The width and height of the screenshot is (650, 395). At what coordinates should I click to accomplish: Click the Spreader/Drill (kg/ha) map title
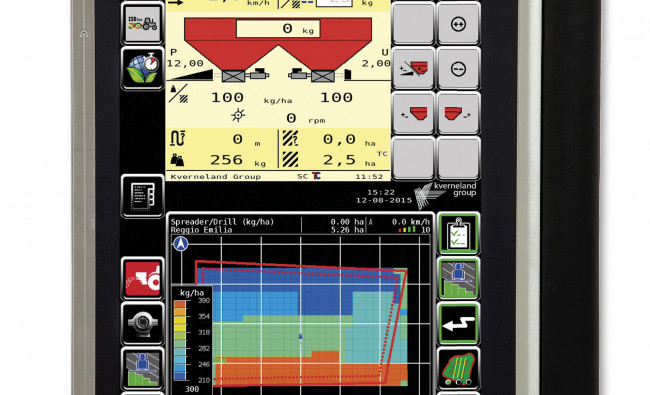pos(222,222)
